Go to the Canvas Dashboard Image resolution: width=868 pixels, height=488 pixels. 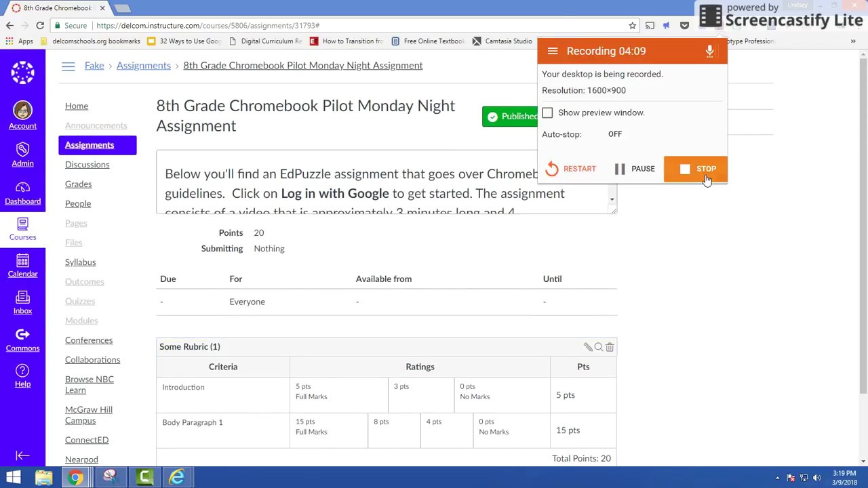click(22, 192)
